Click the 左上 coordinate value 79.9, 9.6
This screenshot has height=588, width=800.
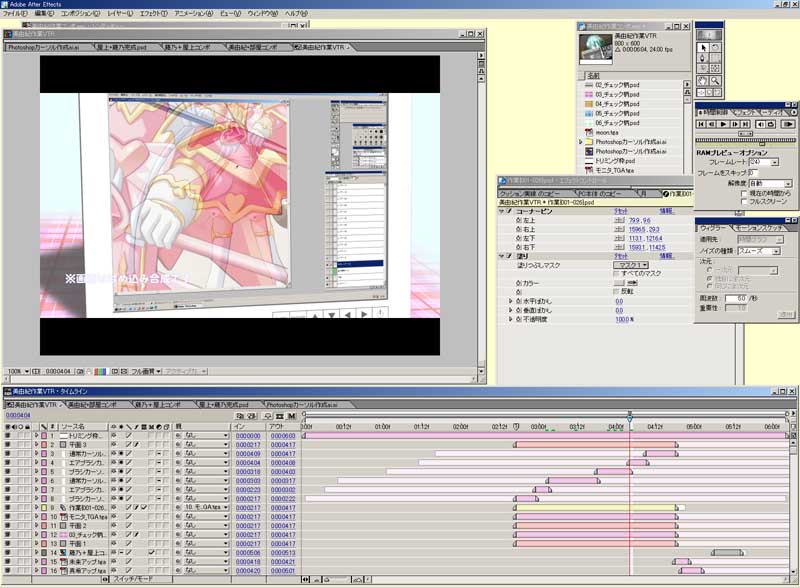[640, 220]
